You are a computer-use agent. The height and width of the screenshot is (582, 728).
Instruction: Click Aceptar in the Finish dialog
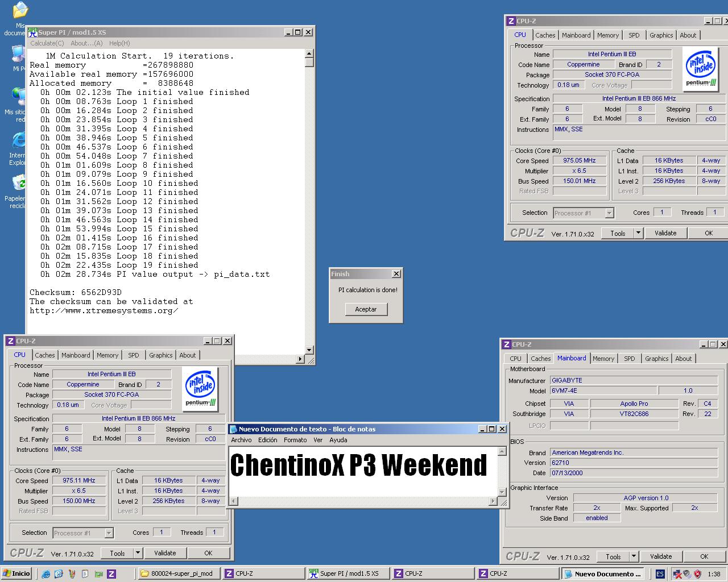click(x=366, y=309)
